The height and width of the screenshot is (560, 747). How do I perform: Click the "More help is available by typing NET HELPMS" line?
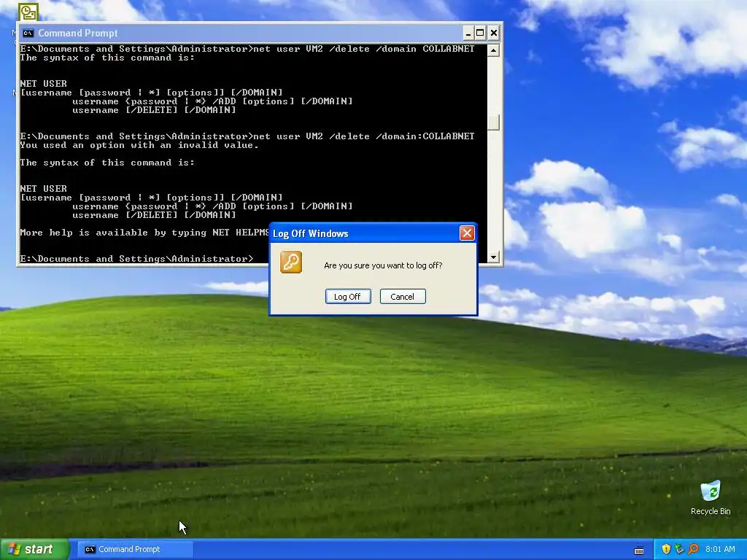pos(144,233)
